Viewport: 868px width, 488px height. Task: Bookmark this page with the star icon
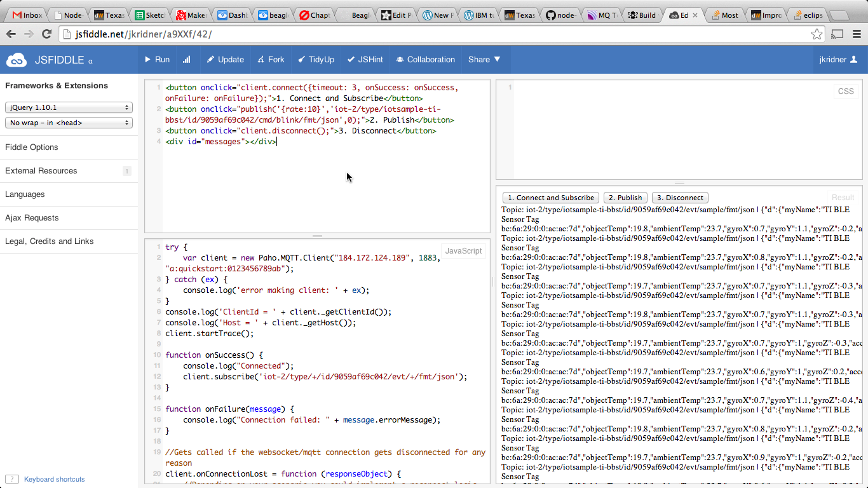click(817, 34)
